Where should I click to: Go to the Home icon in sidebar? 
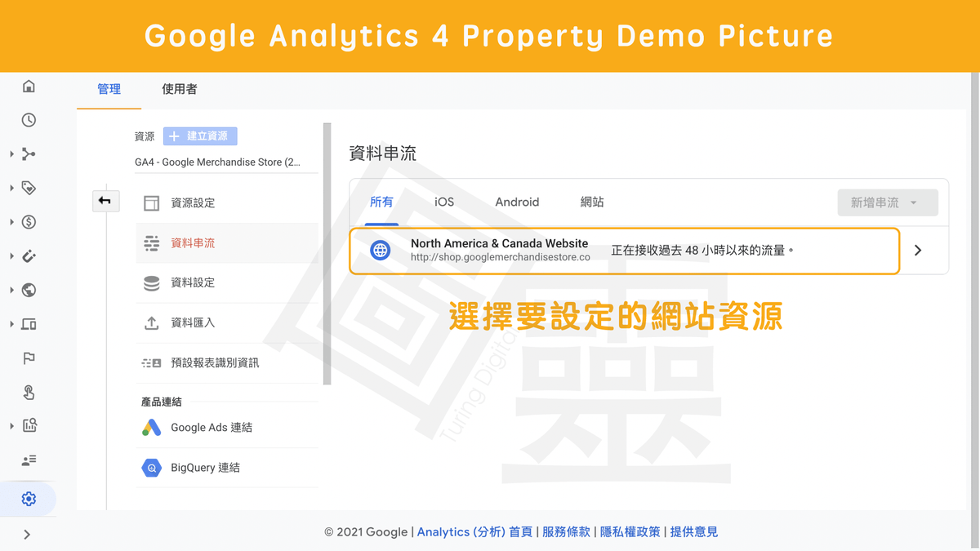pos(29,87)
